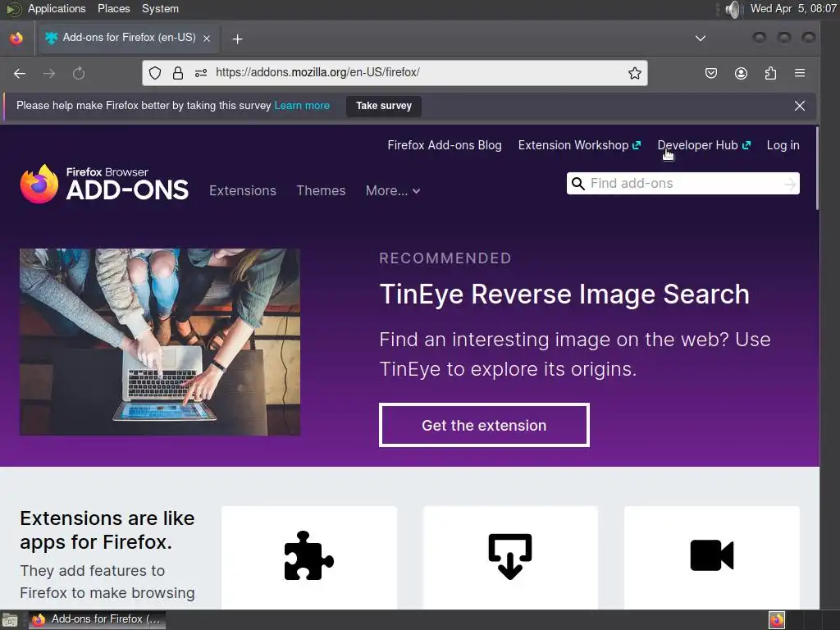Click the Log in link
The image size is (840, 630).
tap(783, 145)
